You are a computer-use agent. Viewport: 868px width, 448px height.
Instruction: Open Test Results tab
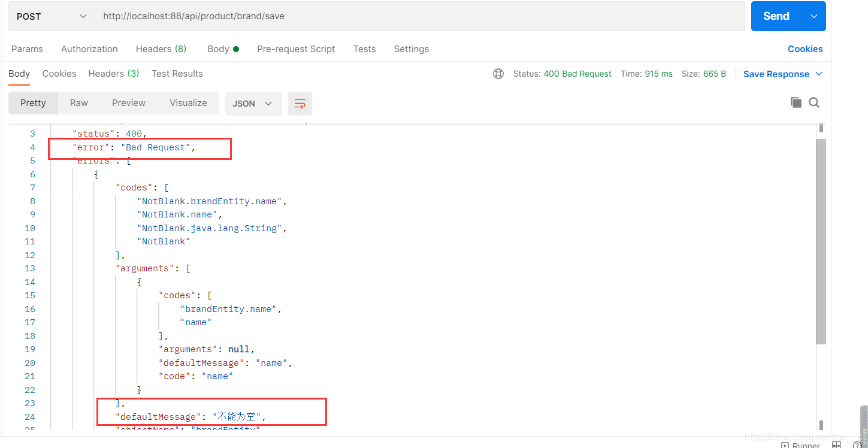coord(177,74)
